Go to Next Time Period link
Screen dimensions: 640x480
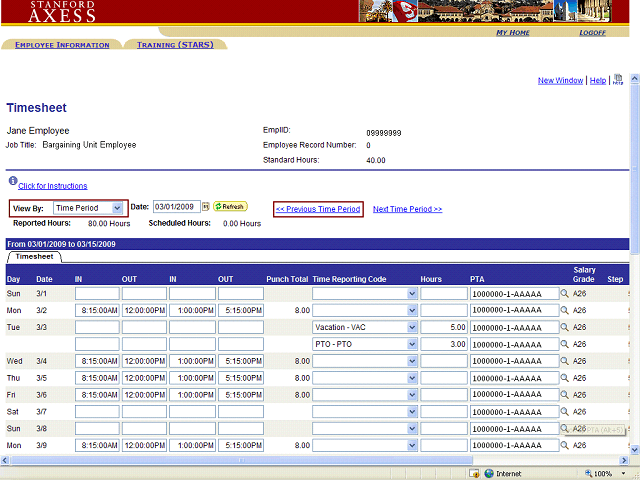407,209
